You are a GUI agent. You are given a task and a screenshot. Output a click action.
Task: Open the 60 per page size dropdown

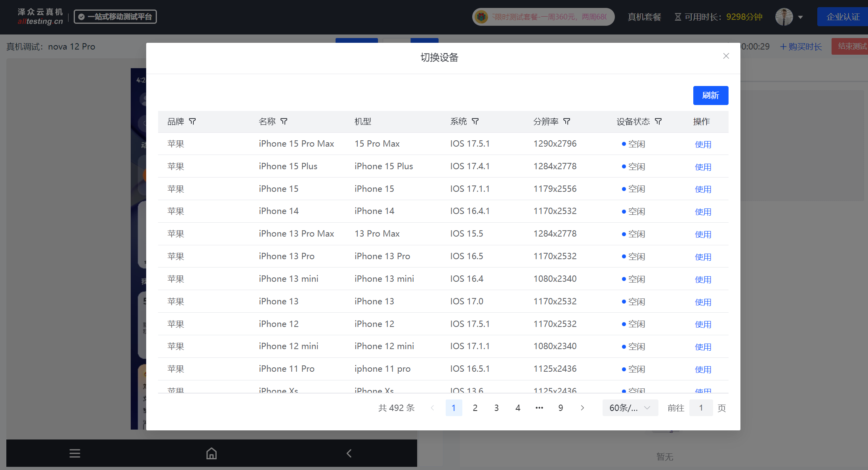click(630, 408)
